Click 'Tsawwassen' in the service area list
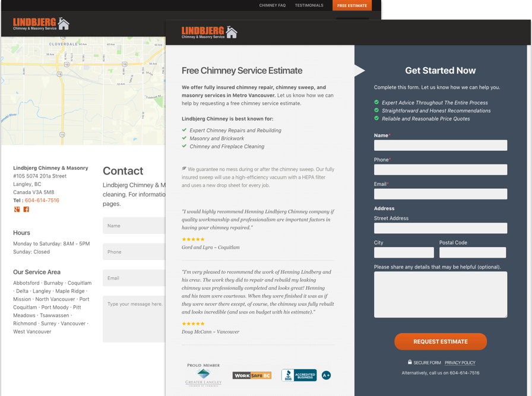This screenshot has width=532, height=396. [55, 316]
